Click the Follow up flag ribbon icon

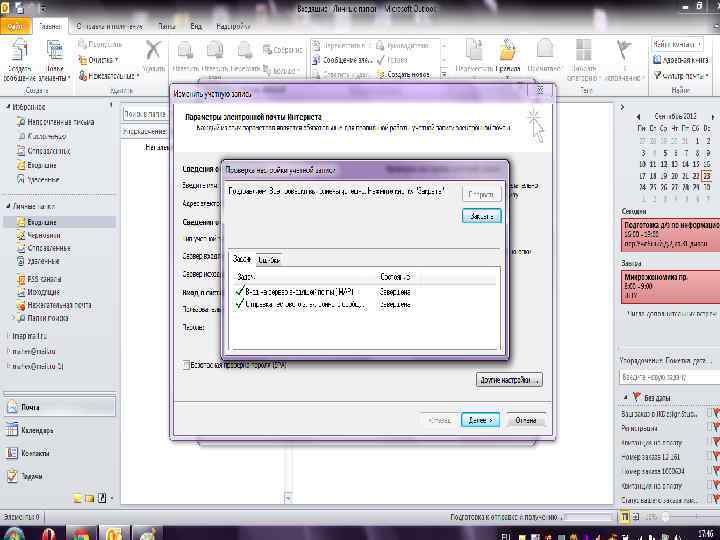pos(623,51)
